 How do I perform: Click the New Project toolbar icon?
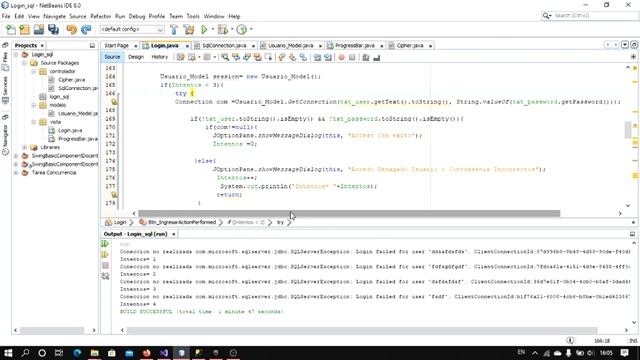tap(24, 29)
